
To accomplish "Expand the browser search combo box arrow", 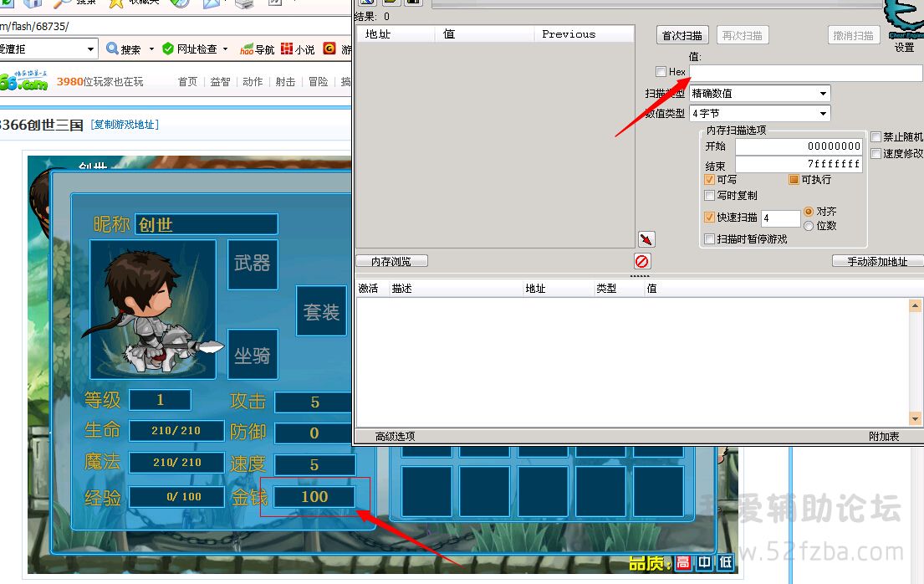I will 90,49.
